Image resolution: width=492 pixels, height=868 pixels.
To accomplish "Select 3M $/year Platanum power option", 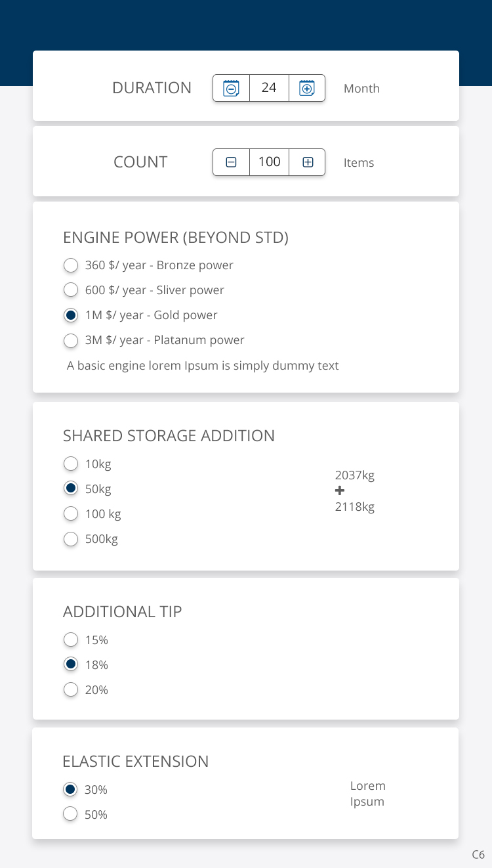I will click(x=71, y=341).
